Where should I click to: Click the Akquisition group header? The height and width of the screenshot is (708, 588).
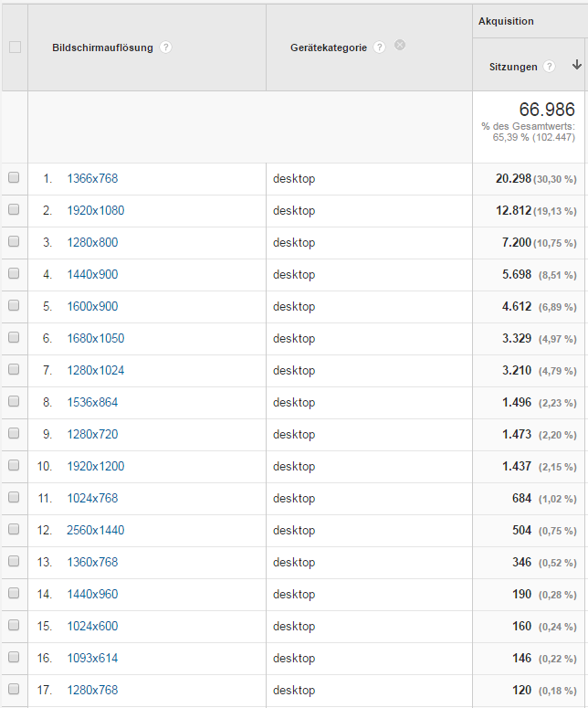506,21
